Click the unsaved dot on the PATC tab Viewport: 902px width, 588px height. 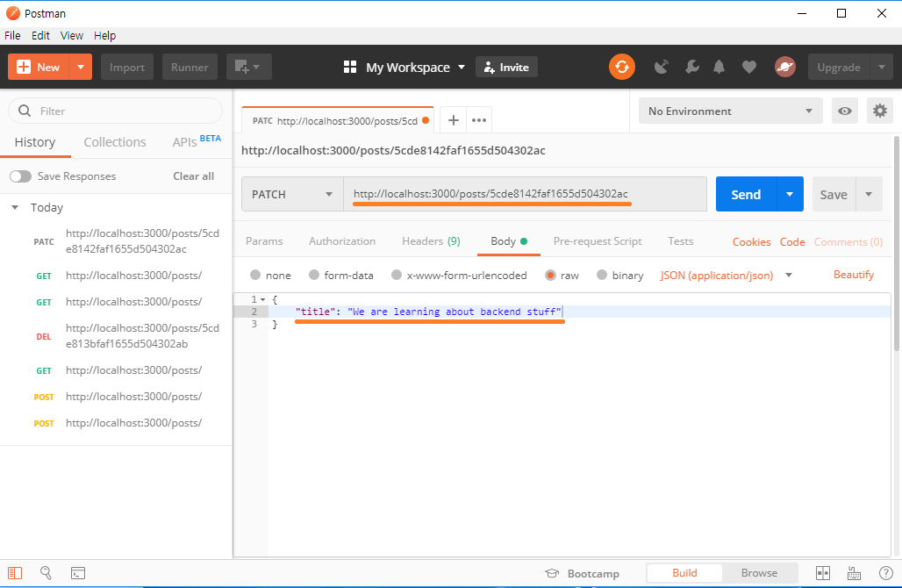coord(426,120)
